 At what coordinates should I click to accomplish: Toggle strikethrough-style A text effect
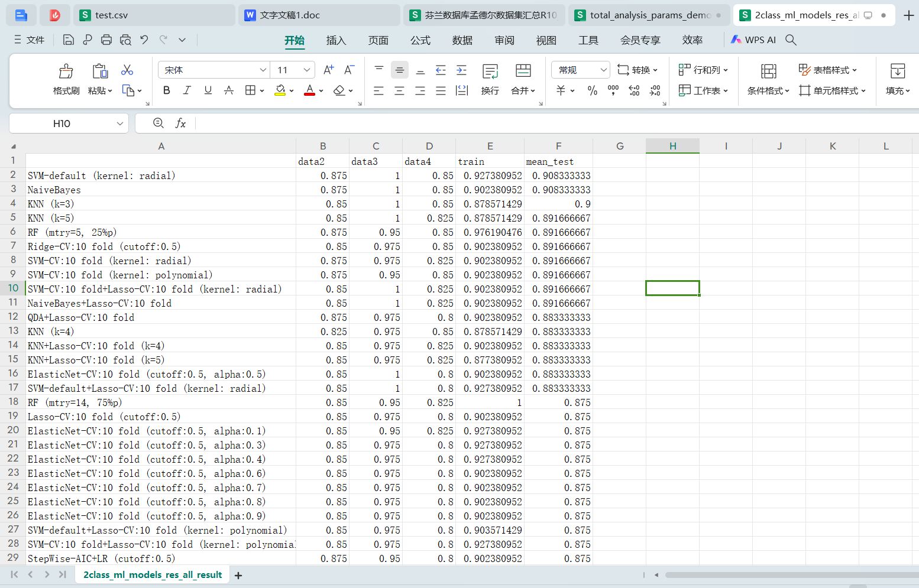pyautogui.click(x=229, y=90)
